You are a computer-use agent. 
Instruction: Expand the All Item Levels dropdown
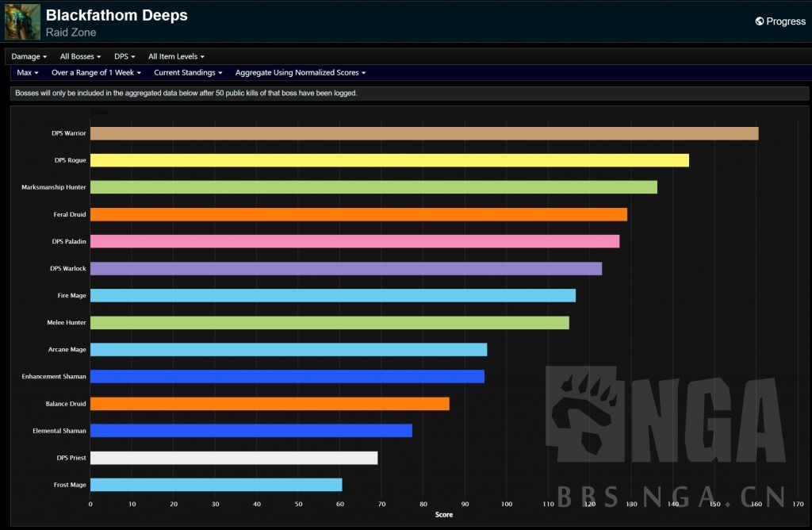click(x=176, y=56)
